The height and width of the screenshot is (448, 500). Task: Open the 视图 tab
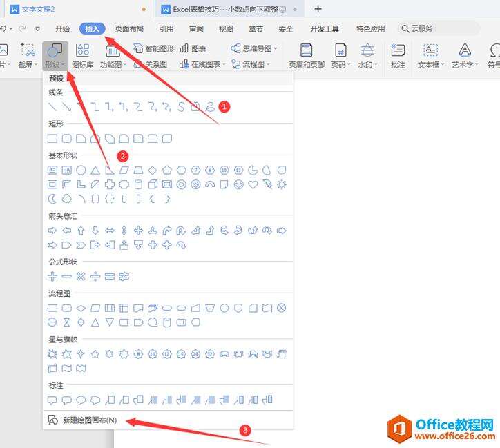226,29
